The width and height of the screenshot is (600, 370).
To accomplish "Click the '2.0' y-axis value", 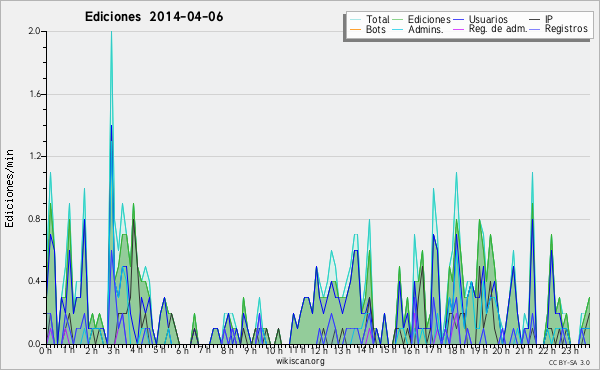I will point(34,31).
